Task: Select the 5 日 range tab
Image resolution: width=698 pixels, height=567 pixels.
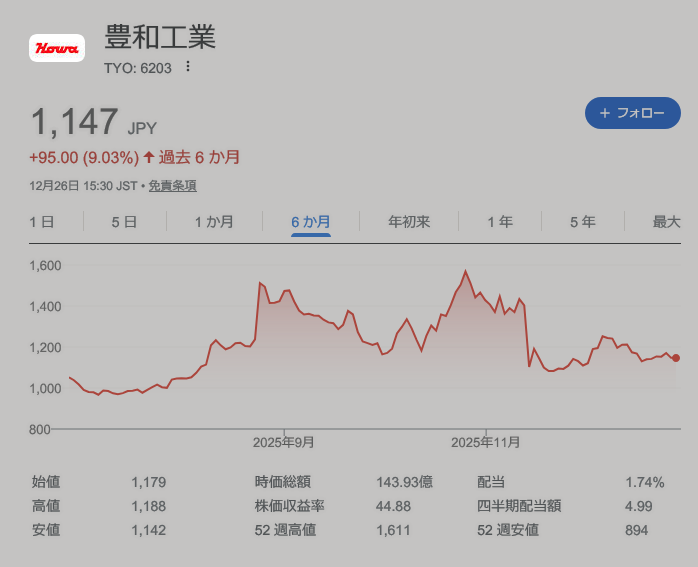Action: (124, 222)
